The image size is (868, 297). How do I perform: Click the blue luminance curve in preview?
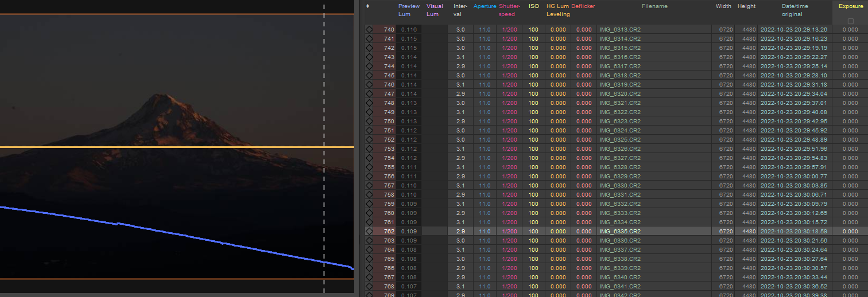(172, 233)
